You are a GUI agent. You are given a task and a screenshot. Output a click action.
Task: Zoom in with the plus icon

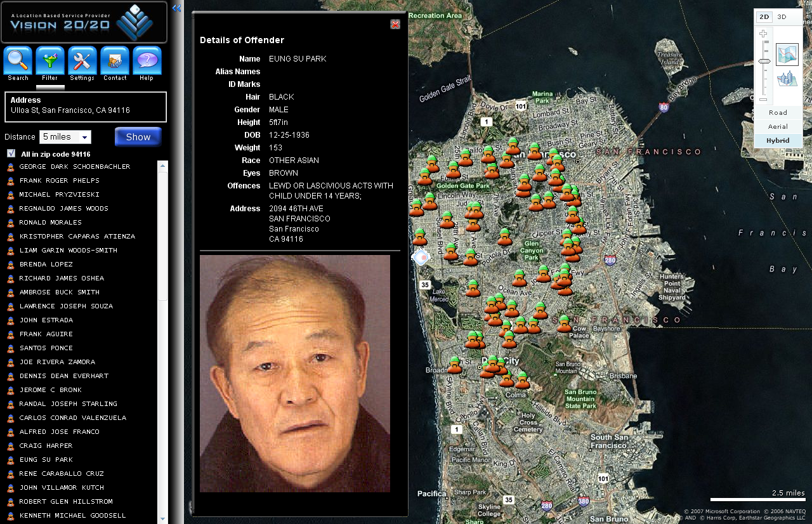(x=763, y=34)
